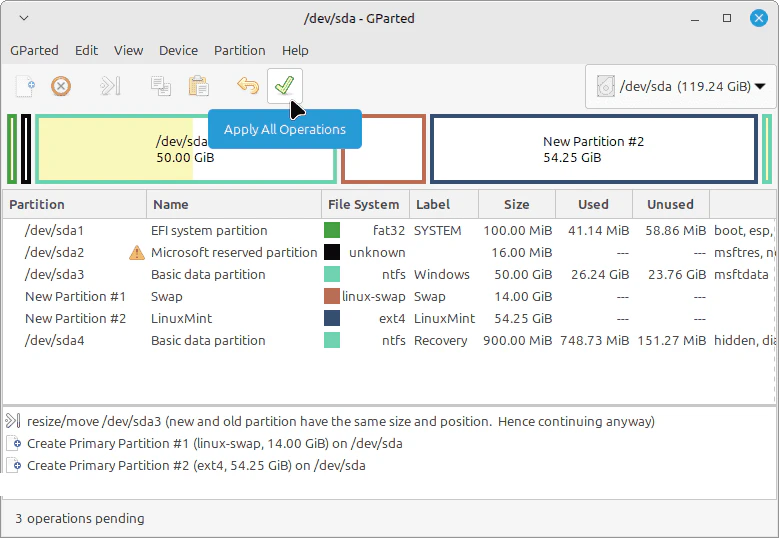Open the Help menu
Image resolution: width=779 pixels, height=538 pixels.
(295, 51)
